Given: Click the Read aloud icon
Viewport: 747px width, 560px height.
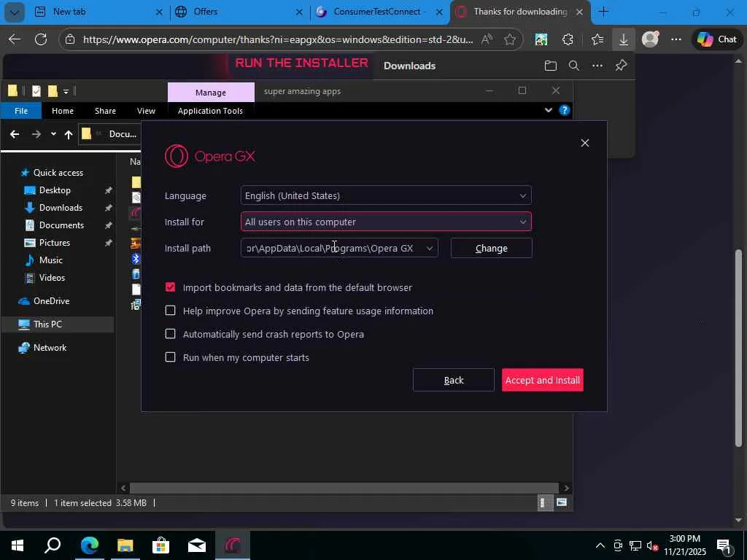Looking at the screenshot, I should point(487,39).
